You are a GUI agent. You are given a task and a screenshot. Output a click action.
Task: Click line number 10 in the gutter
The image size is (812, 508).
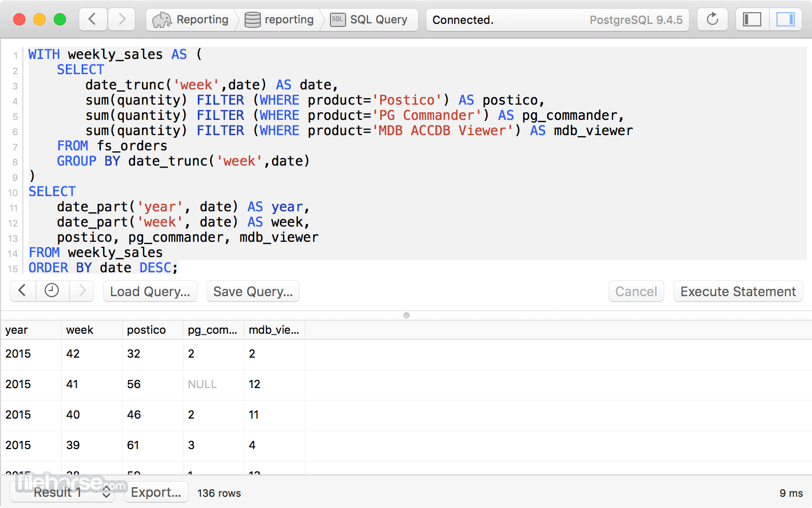point(13,193)
